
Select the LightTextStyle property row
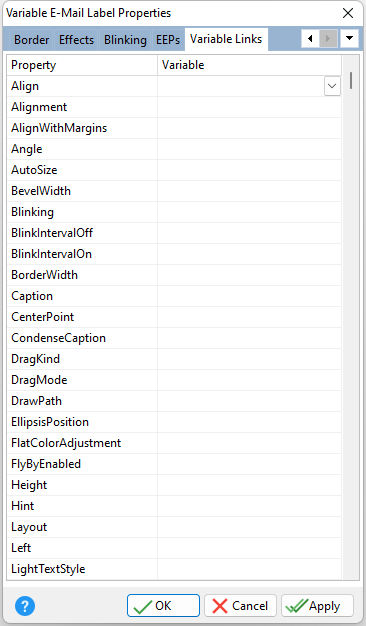pyautogui.click(x=174, y=569)
